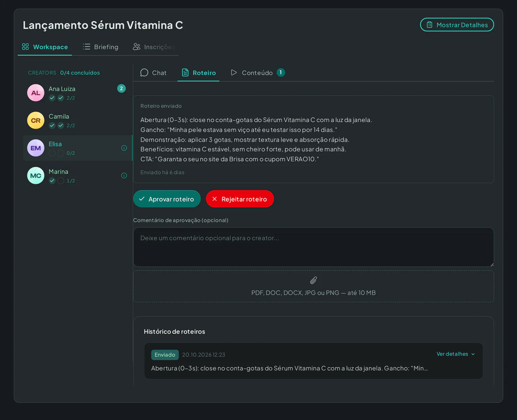The width and height of the screenshot is (517, 420).
Task: Click the info icon next to Marina
Action: [x=124, y=176]
